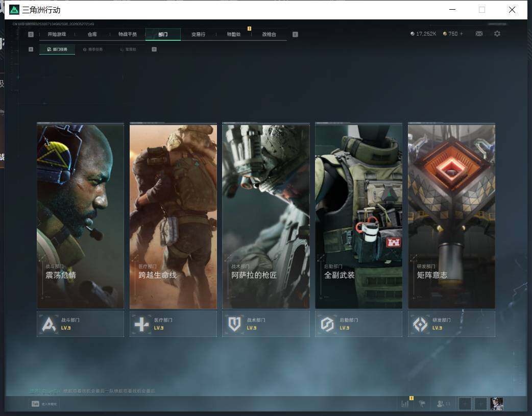The image size is (532, 416).
Task: Click the 17,252K currency coin icon
Action: pos(412,34)
